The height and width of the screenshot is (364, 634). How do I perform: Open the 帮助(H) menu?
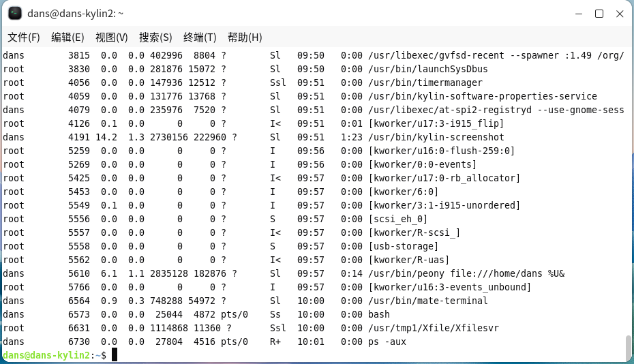(245, 37)
